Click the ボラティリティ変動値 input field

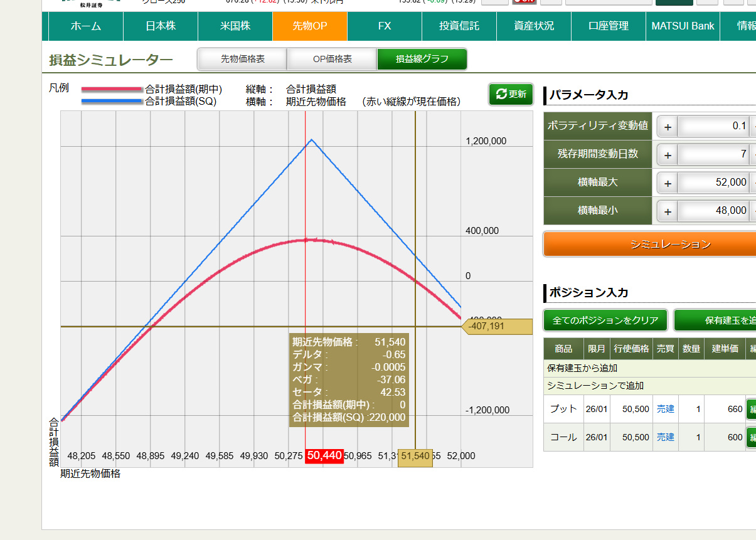tap(714, 126)
